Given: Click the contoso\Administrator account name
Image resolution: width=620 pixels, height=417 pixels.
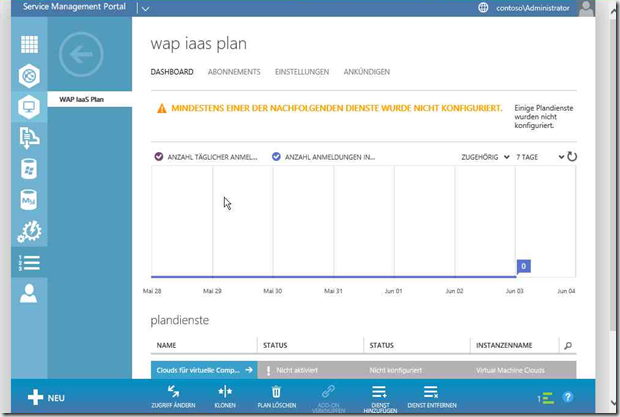Looking at the screenshot, I should [533, 8].
